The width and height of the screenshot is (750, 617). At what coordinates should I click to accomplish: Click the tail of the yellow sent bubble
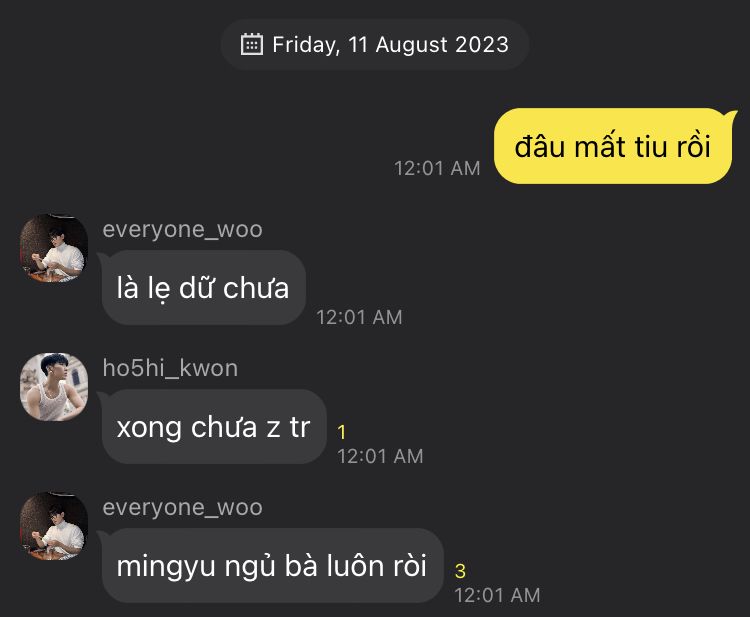coord(732,116)
